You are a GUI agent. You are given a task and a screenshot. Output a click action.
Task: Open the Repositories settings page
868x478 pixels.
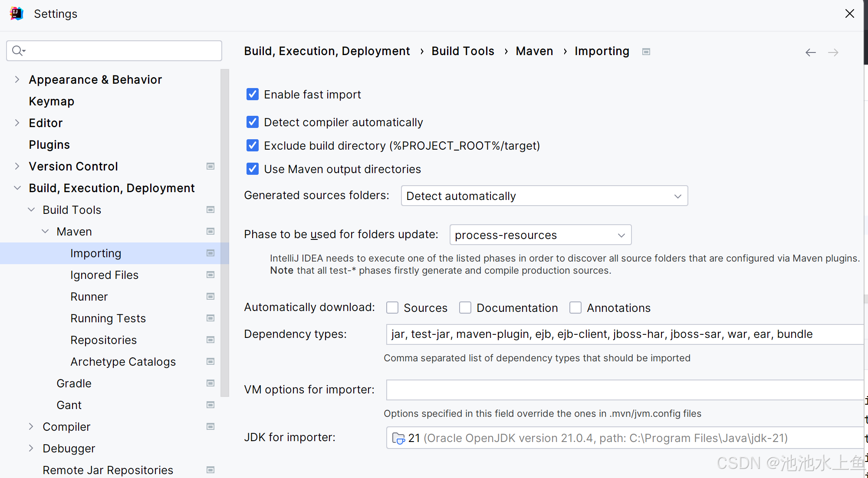pos(103,340)
